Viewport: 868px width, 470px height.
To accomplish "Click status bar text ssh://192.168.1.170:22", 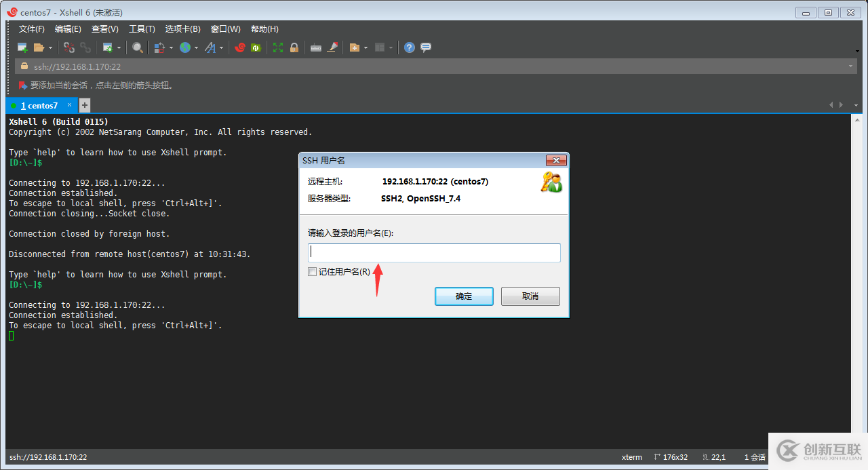I will pyautogui.click(x=48, y=457).
